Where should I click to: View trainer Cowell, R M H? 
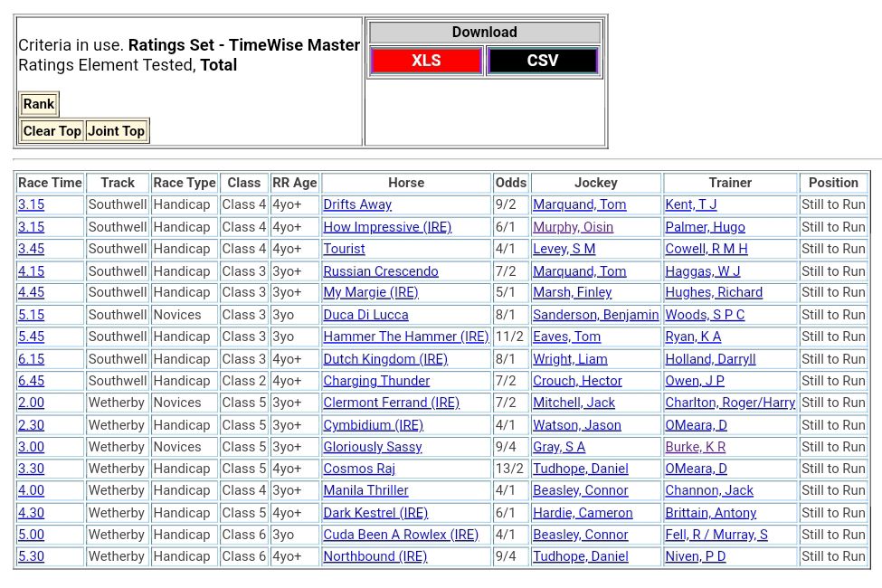tap(706, 249)
